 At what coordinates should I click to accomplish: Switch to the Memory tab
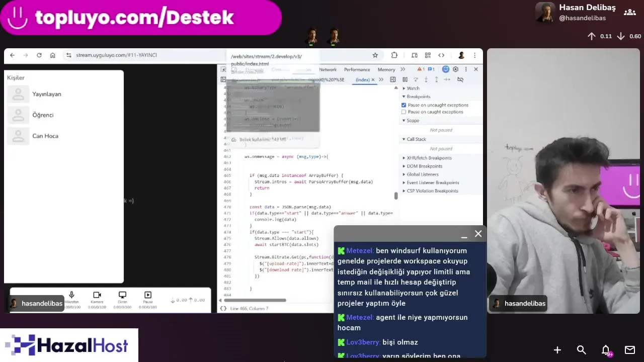(386, 70)
